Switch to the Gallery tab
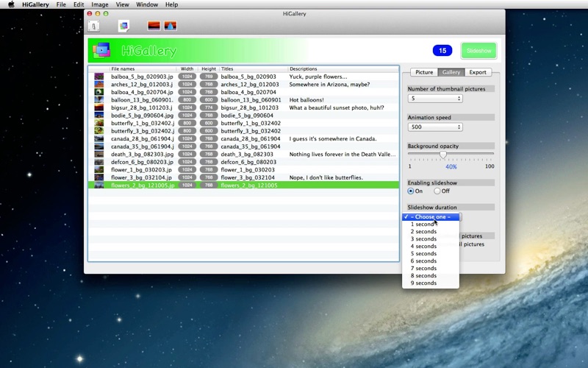 451,72
